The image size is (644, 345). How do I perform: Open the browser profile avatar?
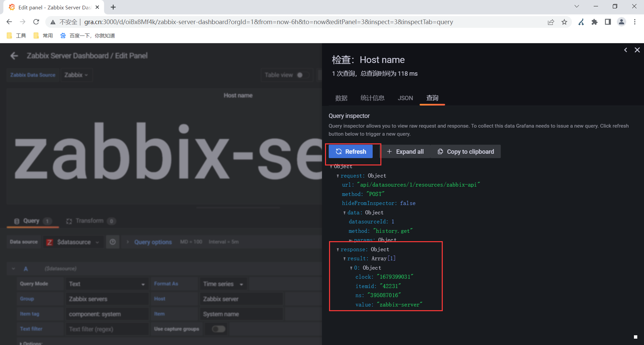pos(622,22)
